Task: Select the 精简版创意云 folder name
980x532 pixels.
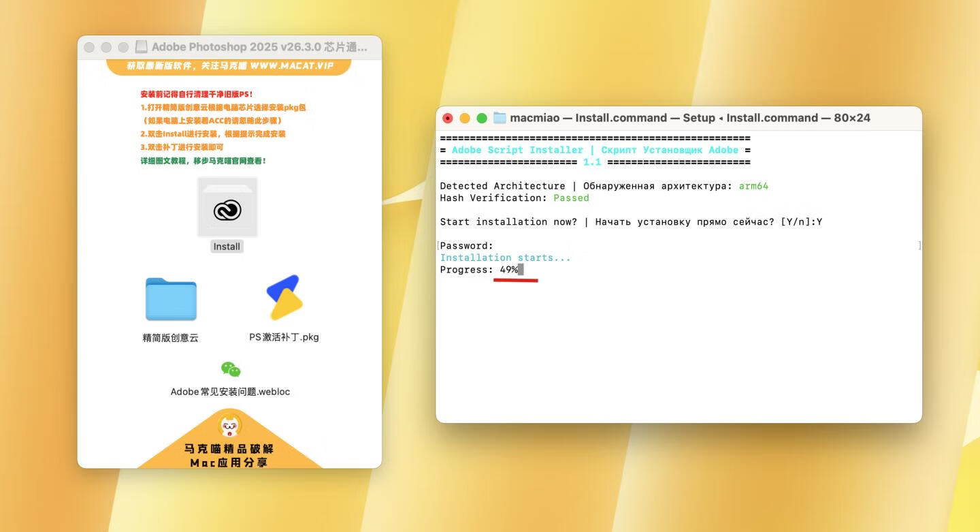Action: [171, 337]
